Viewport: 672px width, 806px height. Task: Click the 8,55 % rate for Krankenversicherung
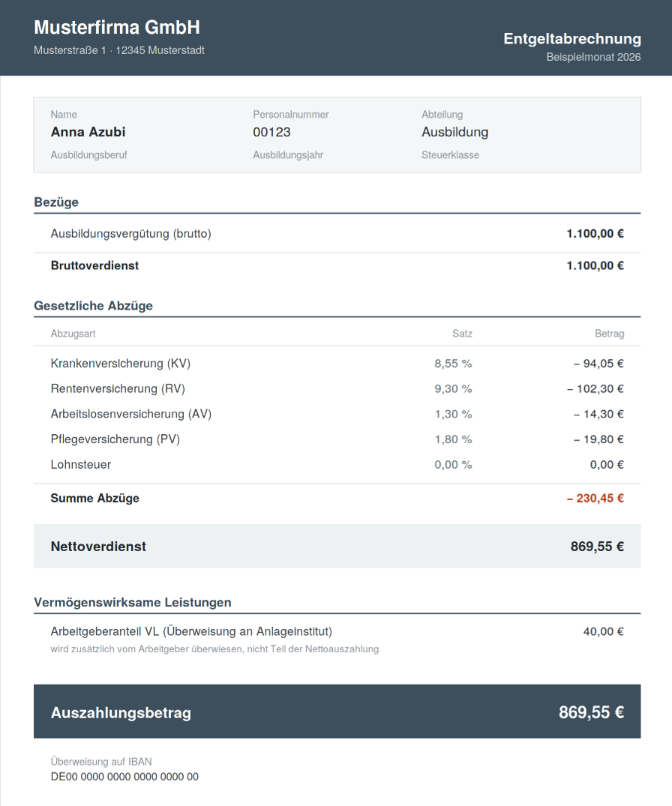tap(453, 364)
